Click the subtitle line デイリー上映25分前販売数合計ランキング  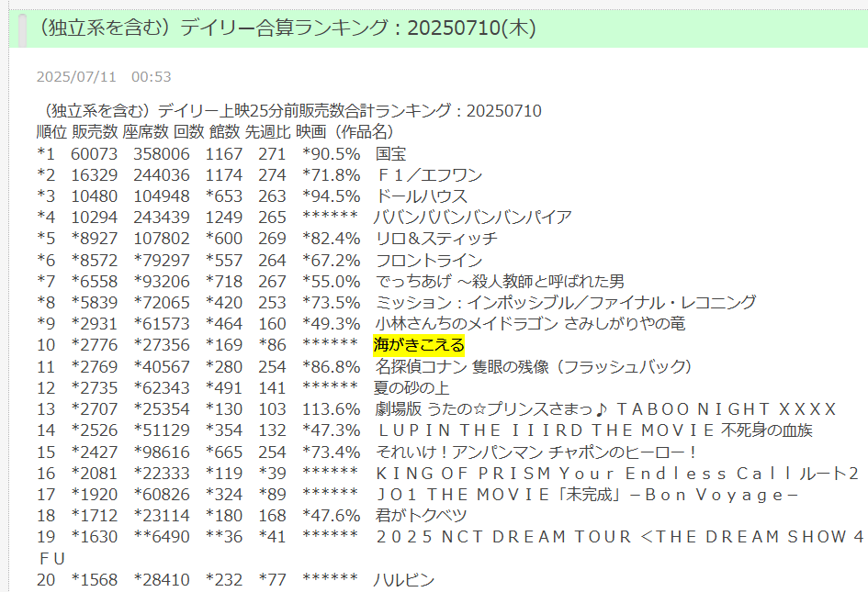[x=289, y=111]
